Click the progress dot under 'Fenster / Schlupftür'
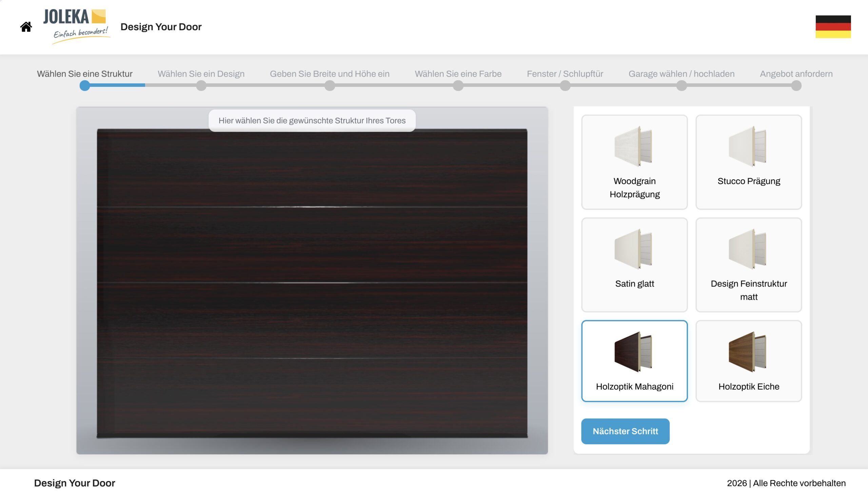The image size is (868, 494). coord(565,86)
